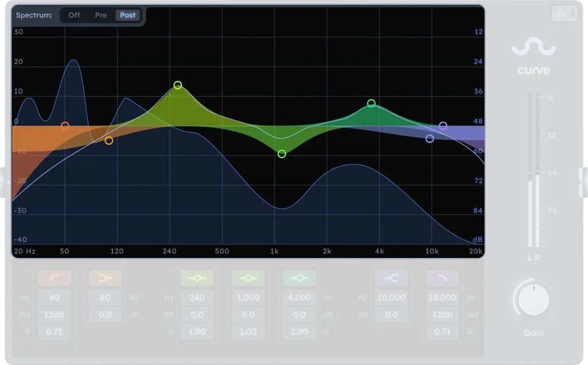Switch spectrum display to Pre
The image size is (588, 365).
pos(100,15)
